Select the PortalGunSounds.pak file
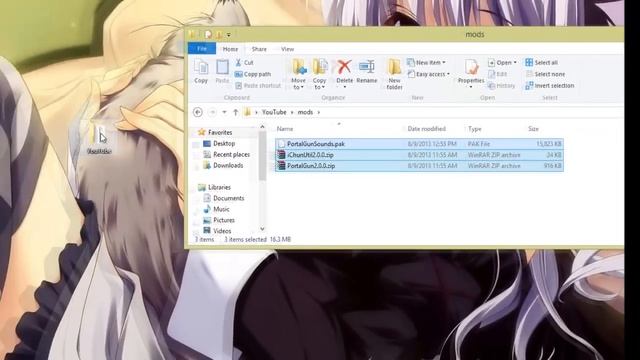The width and height of the screenshot is (640, 360). coord(419,144)
